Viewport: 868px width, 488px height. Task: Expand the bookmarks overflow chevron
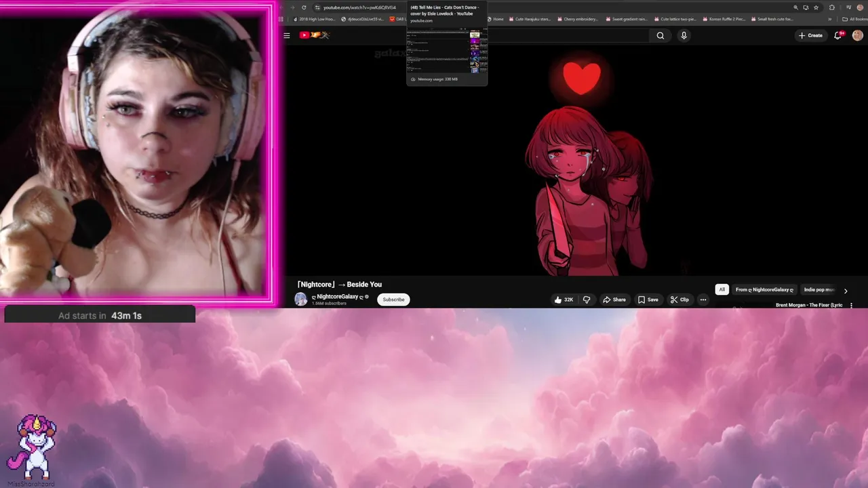click(x=830, y=19)
